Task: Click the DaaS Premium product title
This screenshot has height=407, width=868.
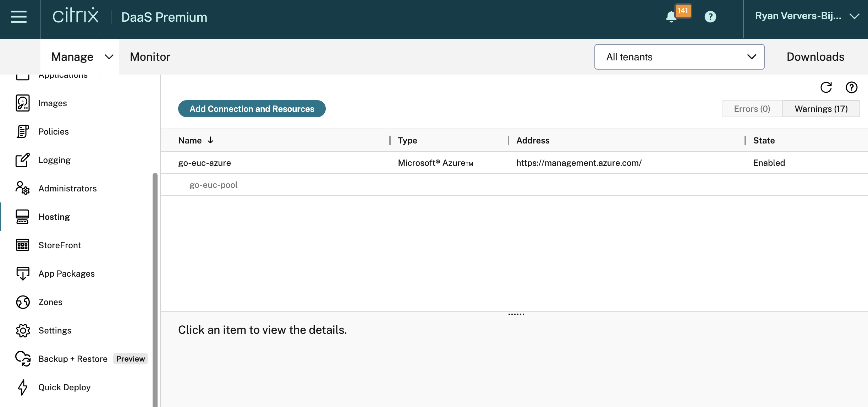Action: tap(164, 17)
